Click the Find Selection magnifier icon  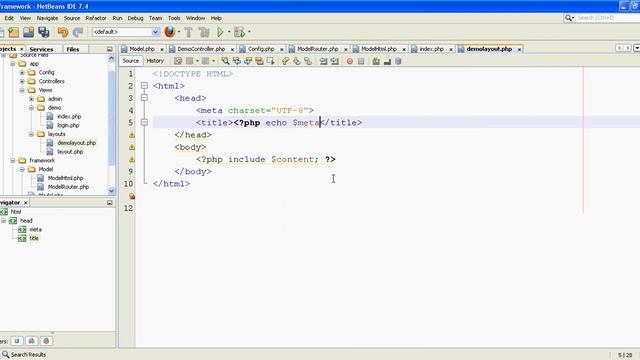point(225,61)
